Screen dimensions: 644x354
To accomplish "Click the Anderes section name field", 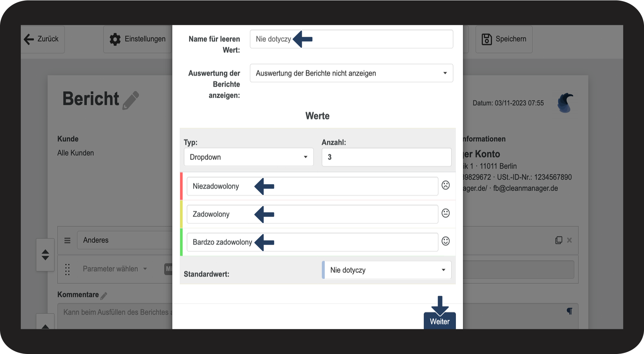I will [124, 240].
